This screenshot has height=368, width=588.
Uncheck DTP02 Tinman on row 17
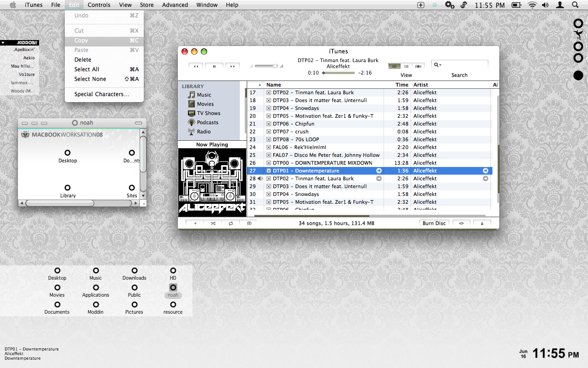pos(269,92)
